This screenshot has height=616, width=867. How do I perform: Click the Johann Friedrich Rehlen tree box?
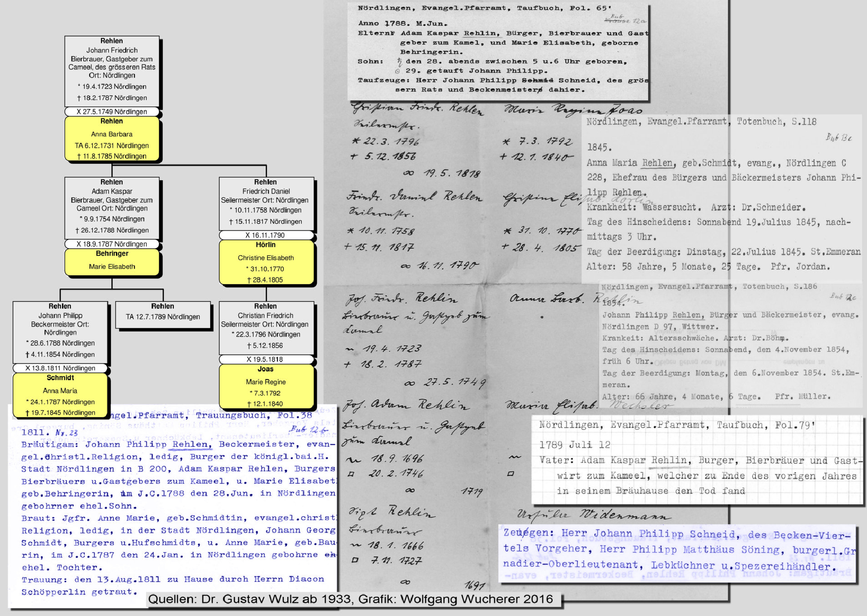click(112, 71)
